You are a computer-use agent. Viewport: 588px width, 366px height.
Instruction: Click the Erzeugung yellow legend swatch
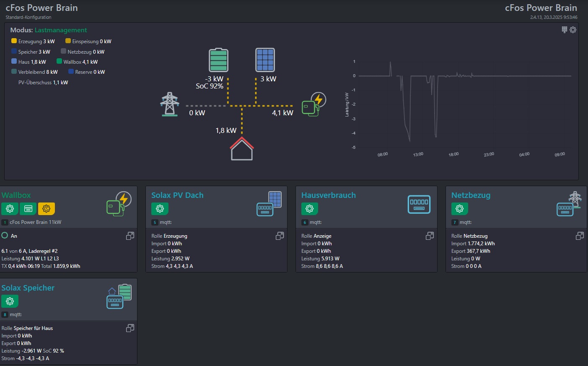[14, 41]
